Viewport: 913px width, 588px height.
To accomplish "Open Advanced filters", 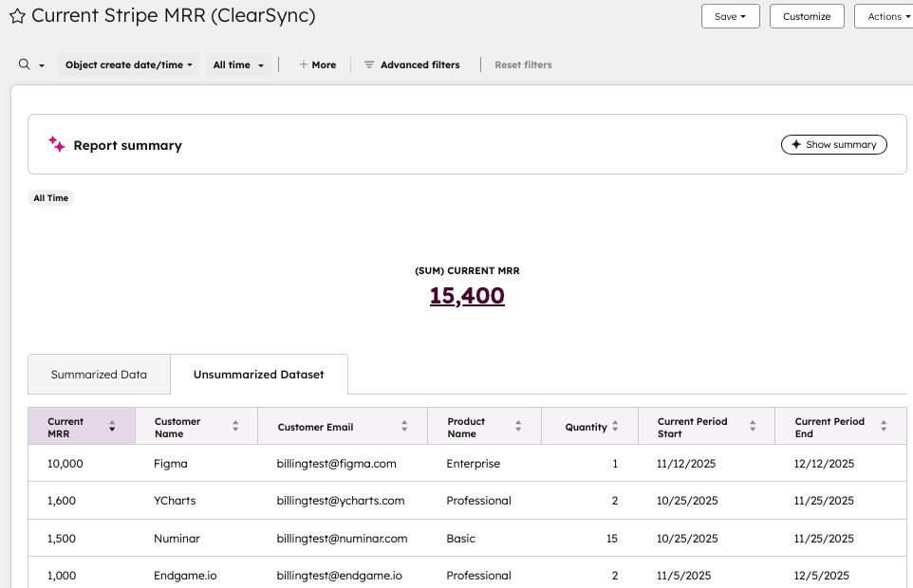I will click(412, 64).
